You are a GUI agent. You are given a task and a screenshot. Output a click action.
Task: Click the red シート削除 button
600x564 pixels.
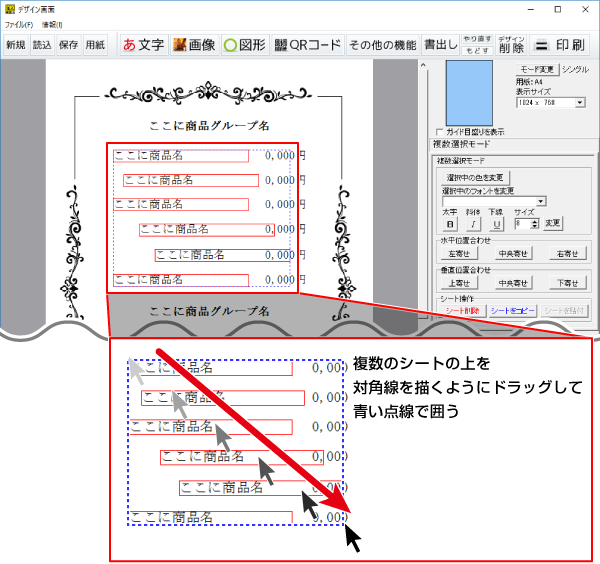463,311
